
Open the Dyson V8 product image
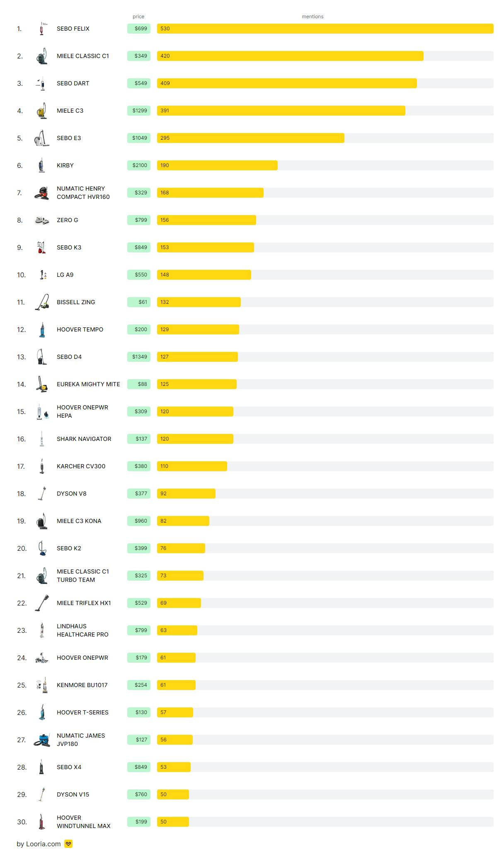tap(41, 494)
